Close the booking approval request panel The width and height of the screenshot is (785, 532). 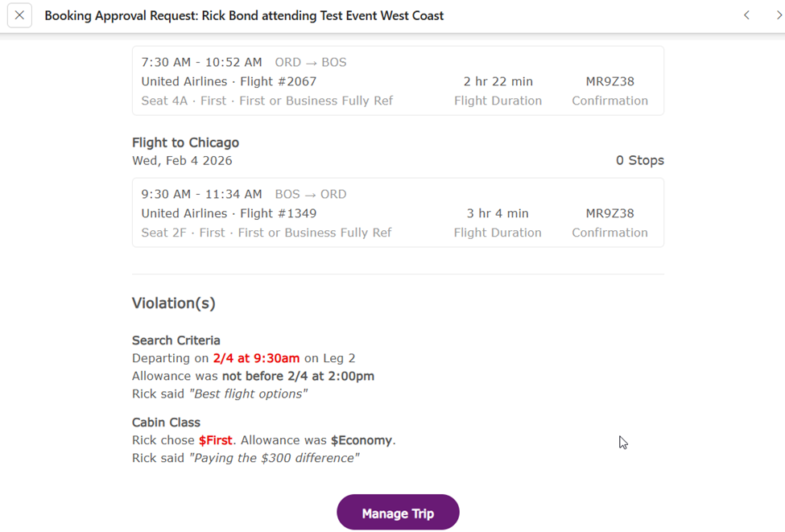(19, 15)
